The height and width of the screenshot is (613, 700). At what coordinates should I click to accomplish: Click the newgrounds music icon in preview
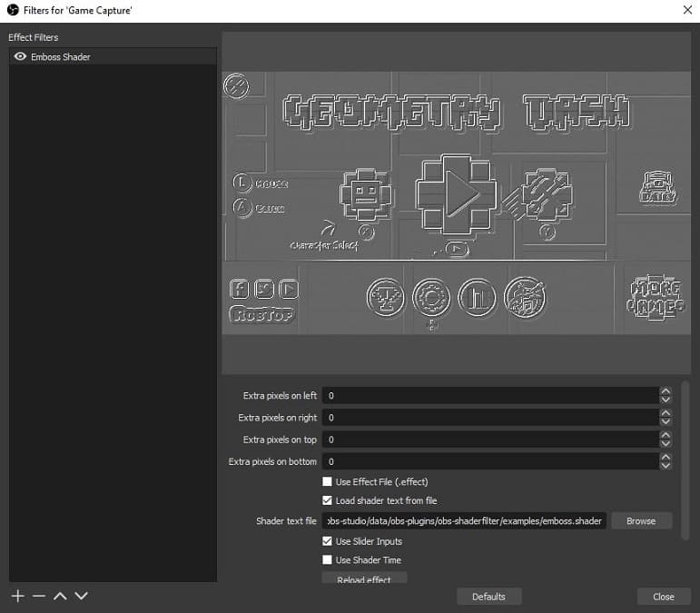(525, 297)
